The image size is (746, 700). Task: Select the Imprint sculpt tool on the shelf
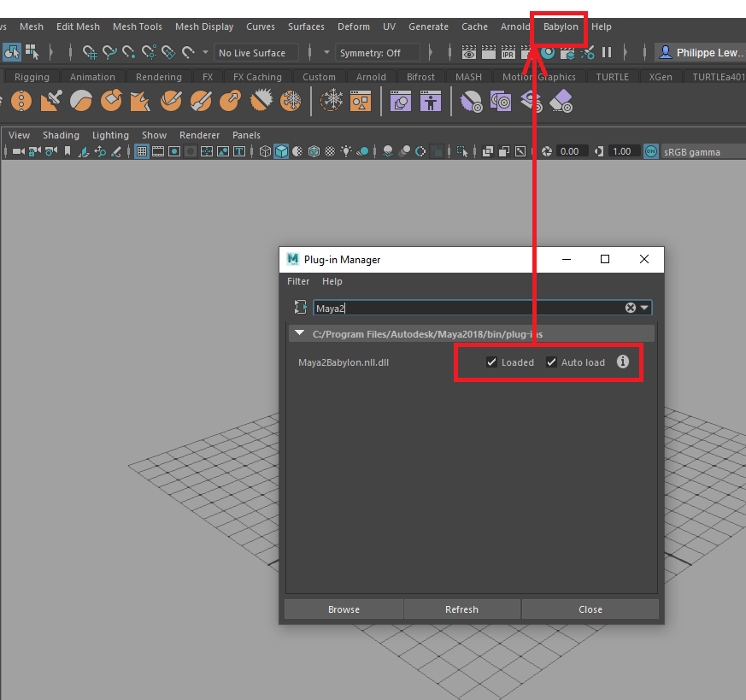[51, 101]
